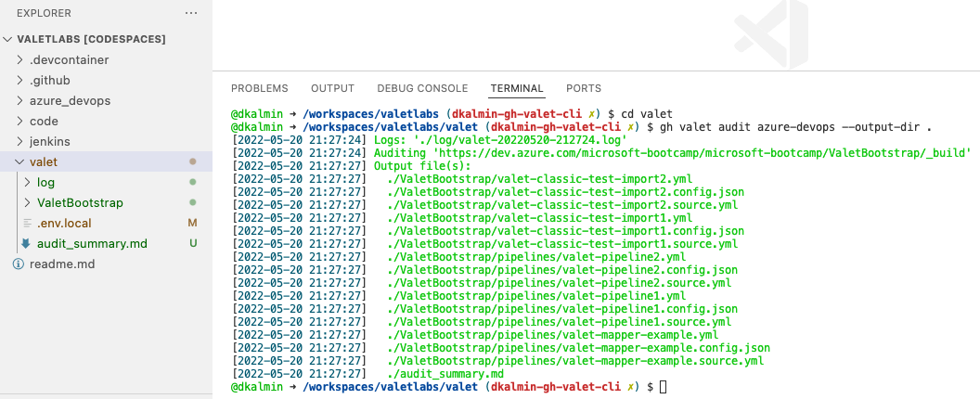
Task: Click pipelines/valet-pipeline1.yml output path
Action: click(535, 296)
